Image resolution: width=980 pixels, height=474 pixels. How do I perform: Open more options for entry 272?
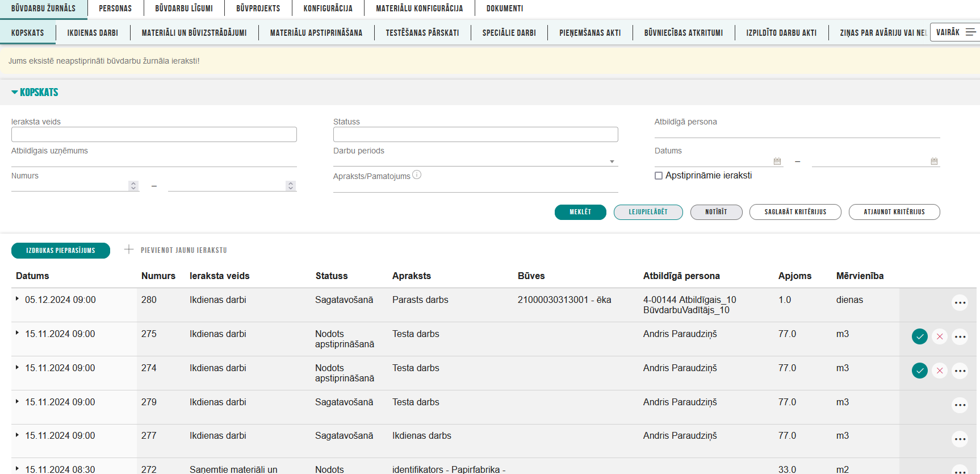tap(960, 470)
